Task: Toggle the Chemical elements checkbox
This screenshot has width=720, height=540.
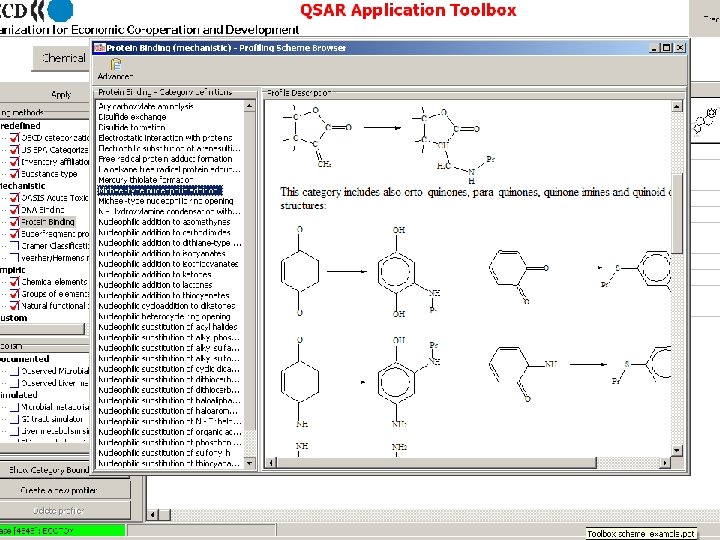Action: [15, 282]
